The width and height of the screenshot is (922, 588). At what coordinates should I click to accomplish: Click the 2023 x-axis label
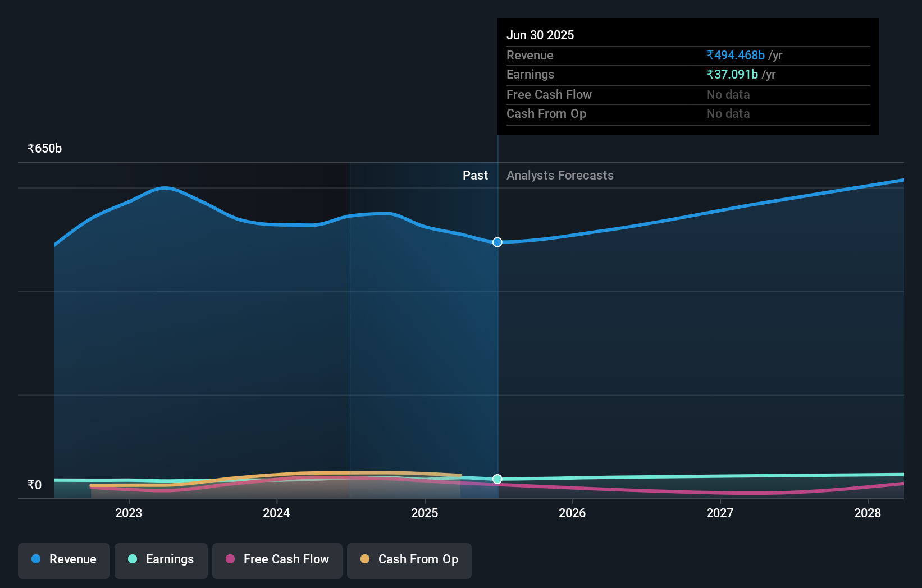(129, 513)
